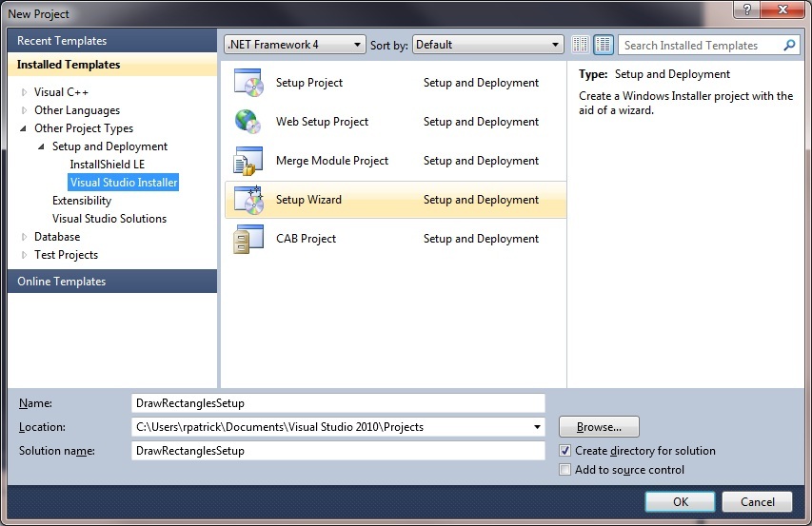The image size is (812, 526).
Task: Open the Location path dropdown
Action: 539,427
